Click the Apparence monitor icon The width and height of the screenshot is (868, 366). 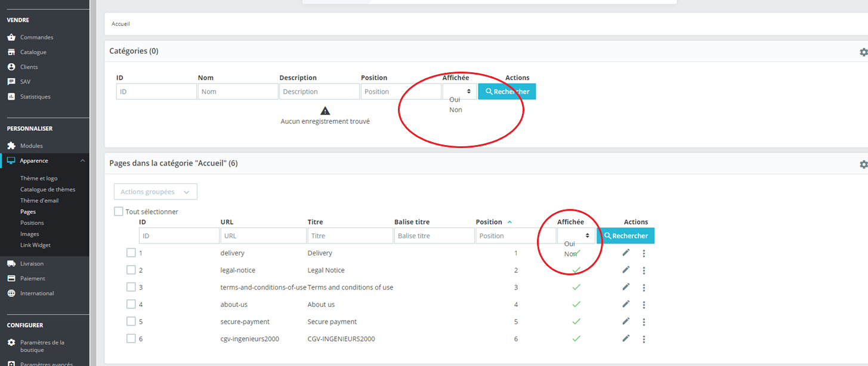11,161
